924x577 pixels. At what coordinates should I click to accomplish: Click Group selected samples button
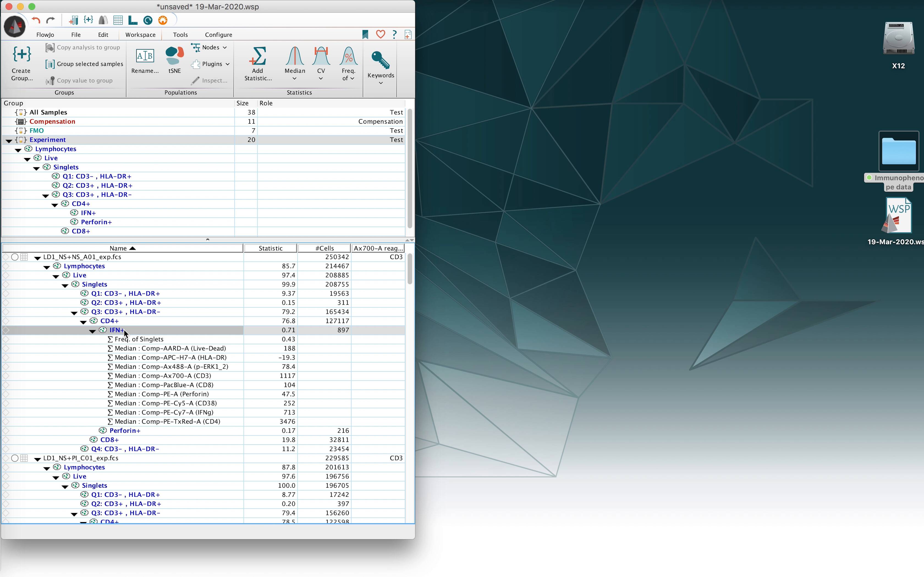point(85,64)
